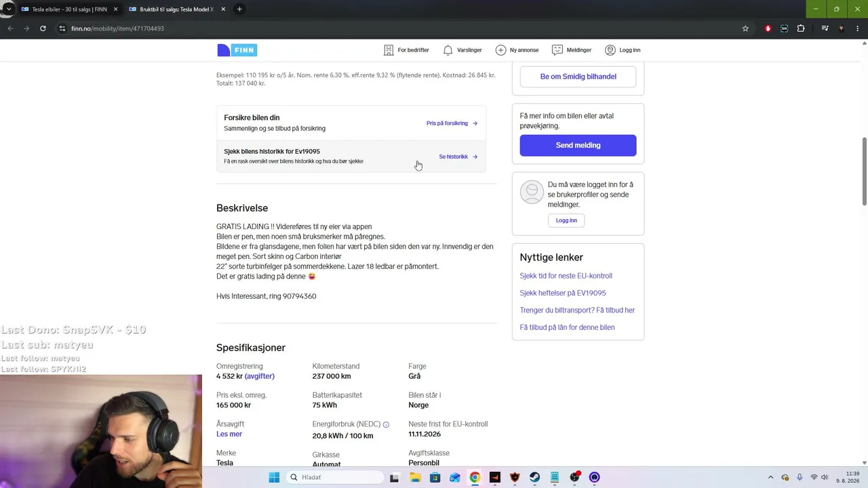The image size is (868, 488).
Task: Click Logg inn in the header
Action: click(x=623, y=50)
